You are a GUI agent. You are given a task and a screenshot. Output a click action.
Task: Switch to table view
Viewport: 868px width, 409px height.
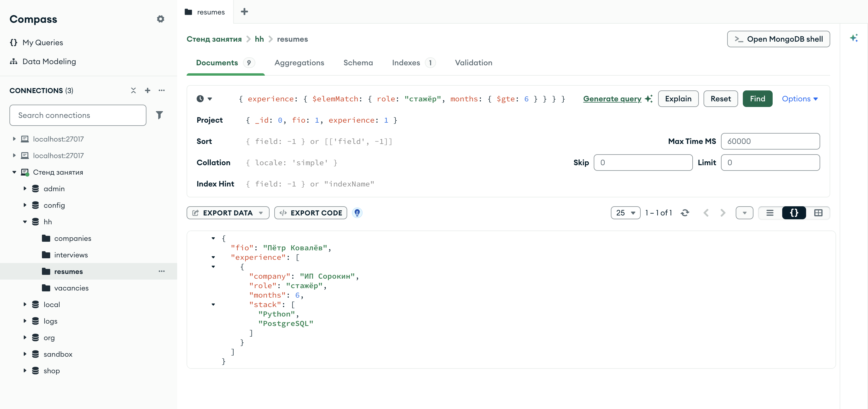(818, 213)
